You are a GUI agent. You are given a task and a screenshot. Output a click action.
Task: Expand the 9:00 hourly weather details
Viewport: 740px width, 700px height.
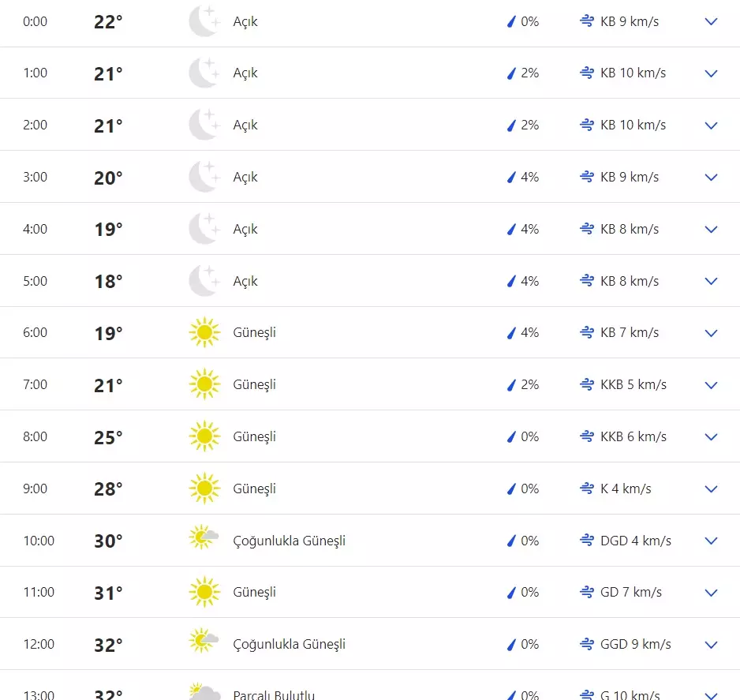711,489
